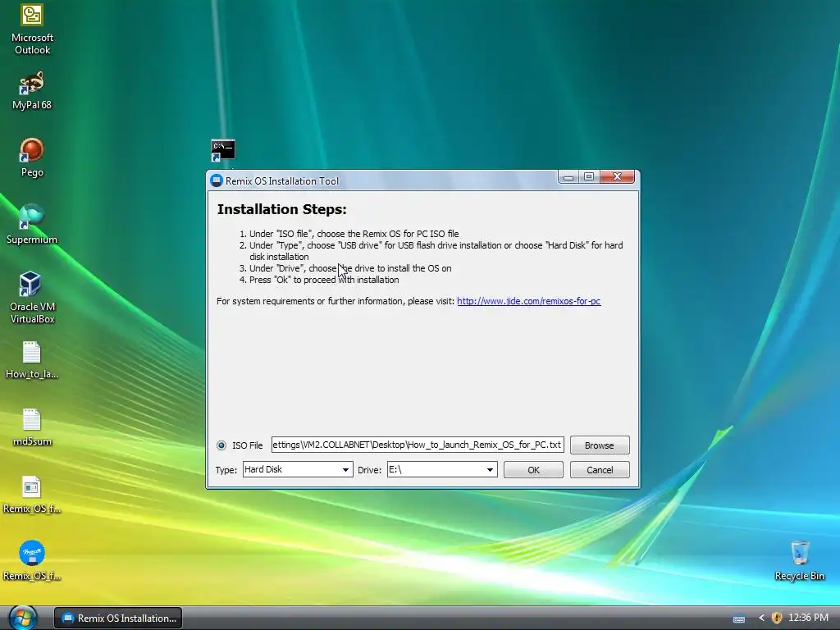Close the Remix OS Installation Tool
Viewport: 840px width, 630px height.
(617, 177)
